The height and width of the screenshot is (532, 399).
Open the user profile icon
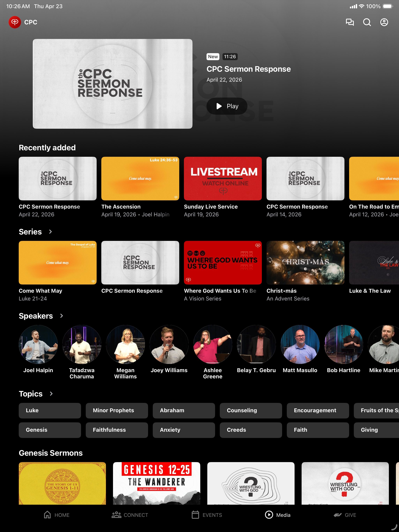[x=384, y=22]
